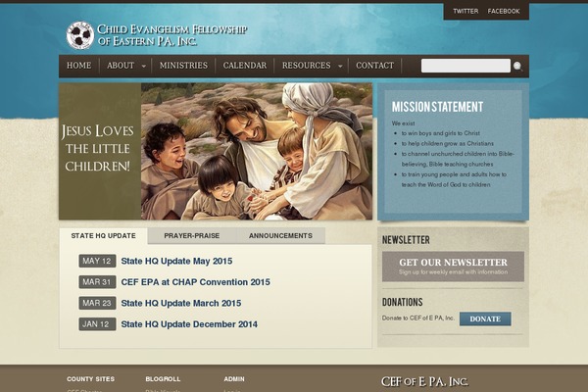
Task: Open State HQ Update May 2015 post
Action: (x=176, y=261)
